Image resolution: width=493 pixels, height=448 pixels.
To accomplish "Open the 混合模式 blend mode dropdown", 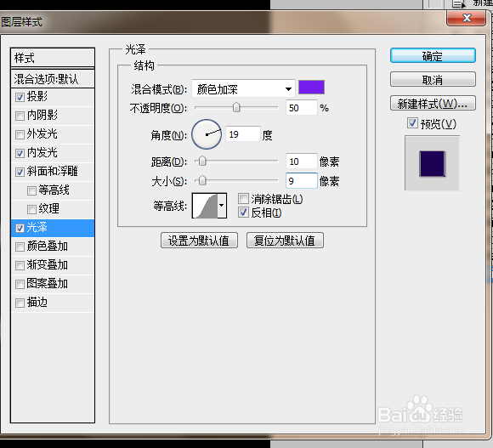I will pos(243,88).
